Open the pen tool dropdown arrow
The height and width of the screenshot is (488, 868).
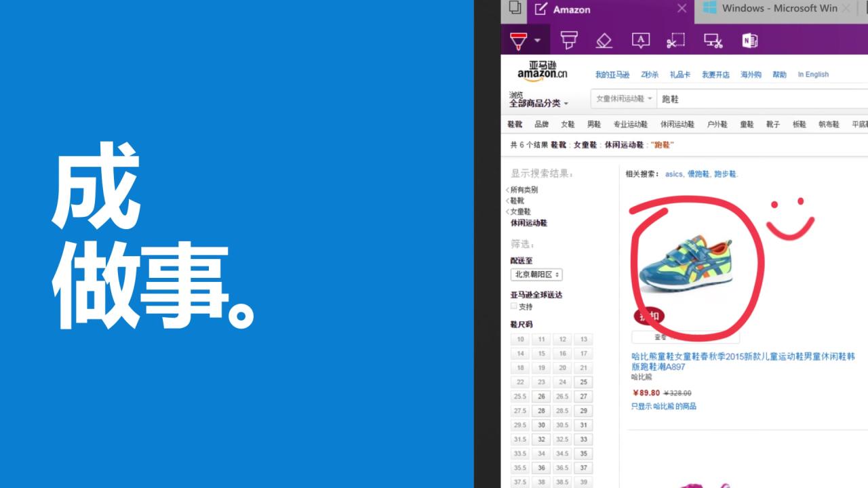[538, 39]
